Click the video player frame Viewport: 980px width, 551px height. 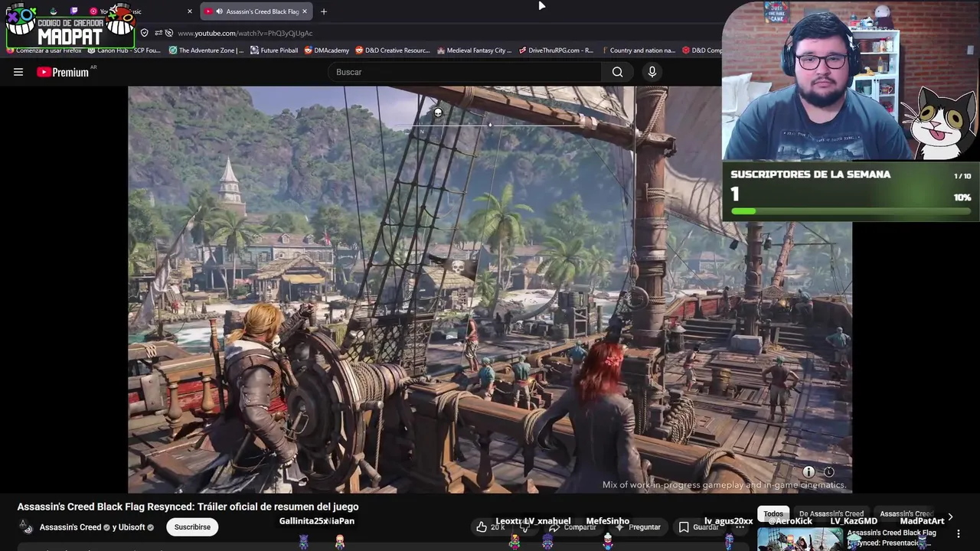pos(490,289)
